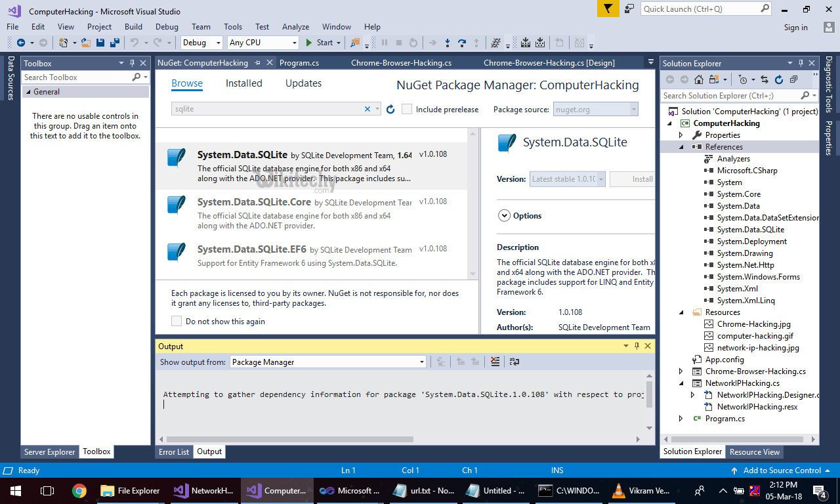Click Clear All icon in Output panel
This screenshot has width=840, height=504.
click(495, 362)
